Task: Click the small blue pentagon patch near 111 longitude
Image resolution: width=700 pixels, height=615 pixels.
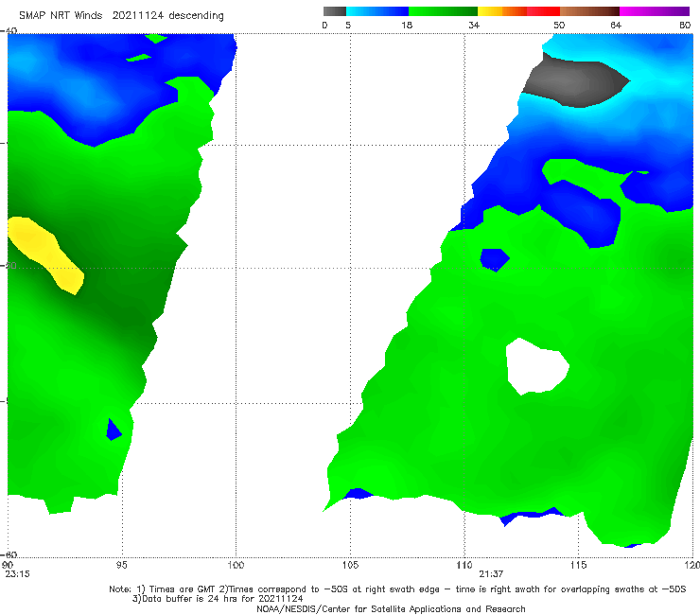Action: [495, 259]
